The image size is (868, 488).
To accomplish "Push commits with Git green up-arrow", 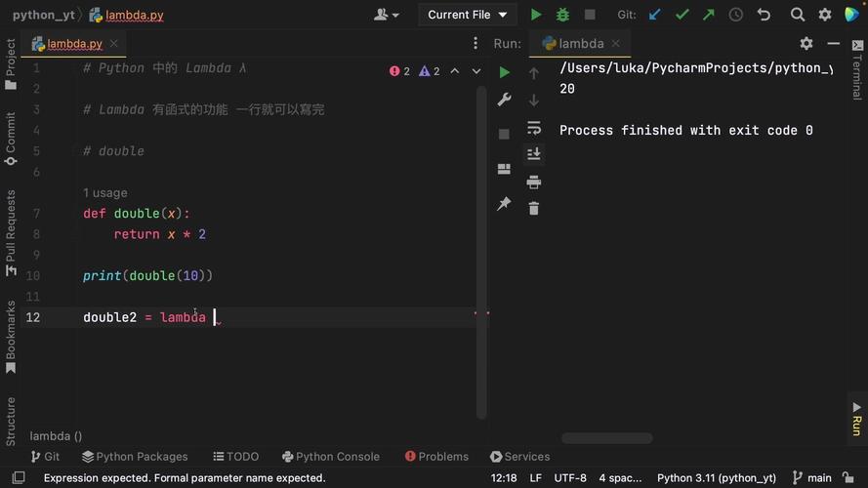I will (x=709, y=15).
